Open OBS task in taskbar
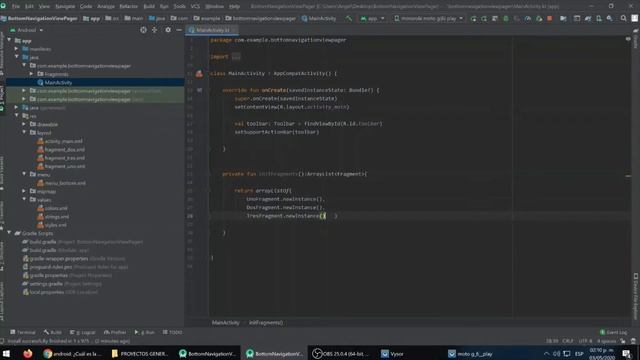 (x=340, y=353)
